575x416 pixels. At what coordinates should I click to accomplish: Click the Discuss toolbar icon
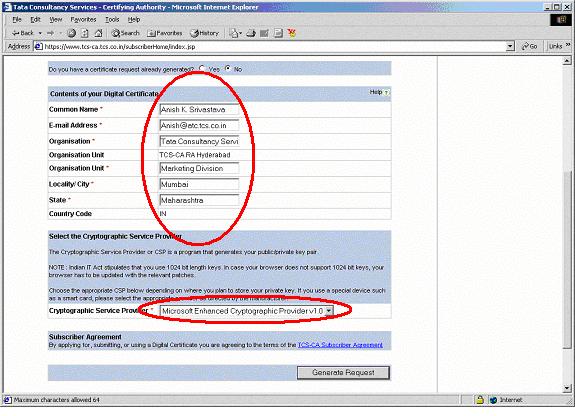278,33
